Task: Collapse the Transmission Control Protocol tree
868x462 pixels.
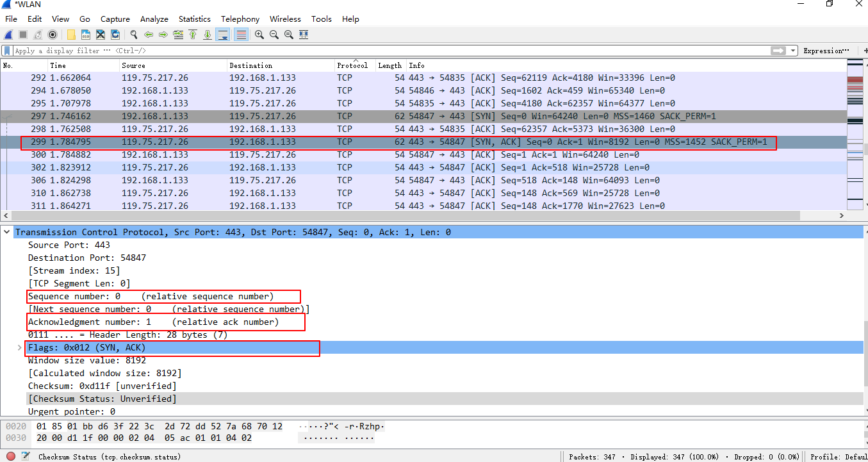Action: [x=7, y=232]
